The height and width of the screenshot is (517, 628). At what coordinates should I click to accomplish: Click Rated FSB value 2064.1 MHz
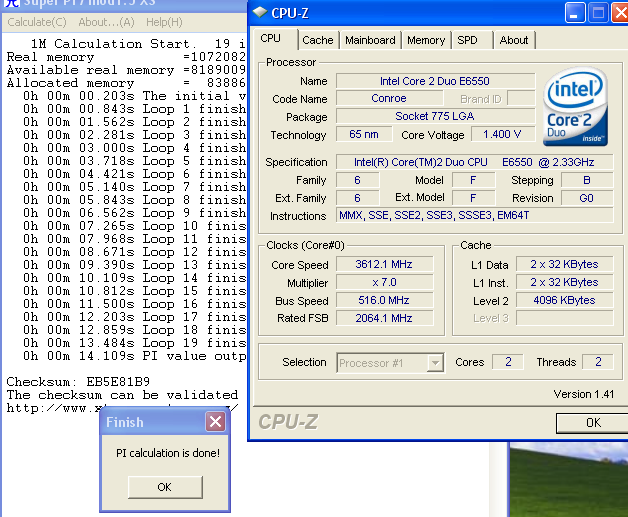[x=384, y=318]
